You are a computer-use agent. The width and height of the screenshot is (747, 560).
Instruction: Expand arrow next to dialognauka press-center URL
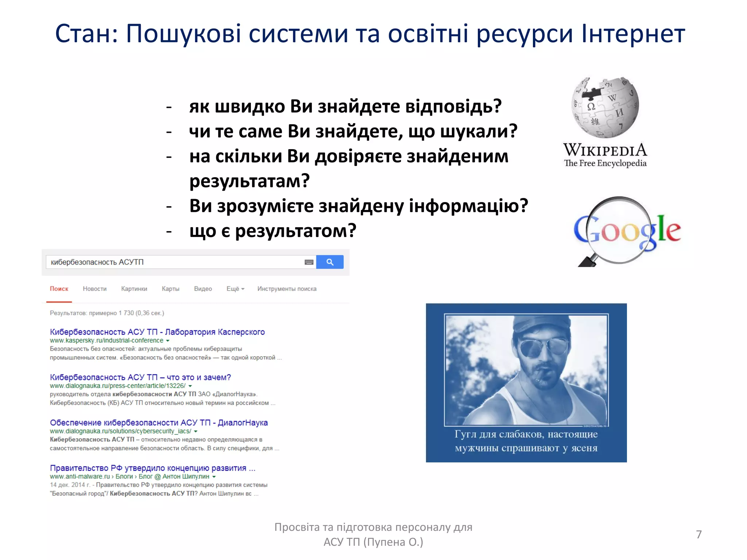[x=190, y=386]
